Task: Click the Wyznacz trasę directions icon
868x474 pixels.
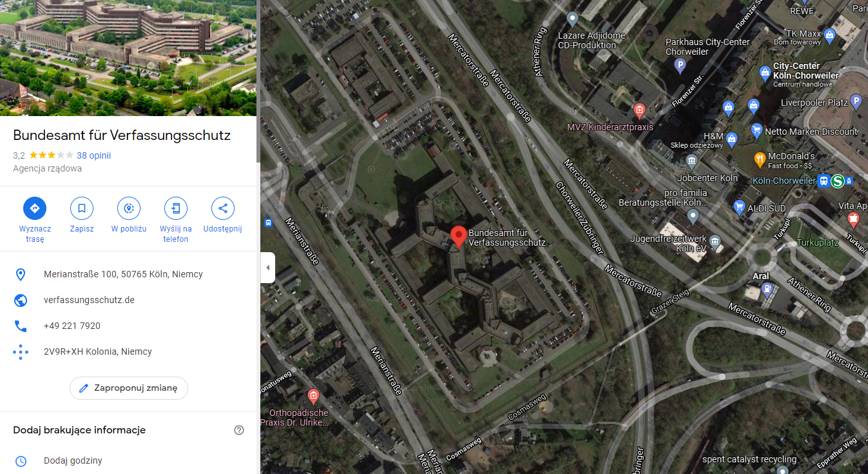Action: pos(35,208)
